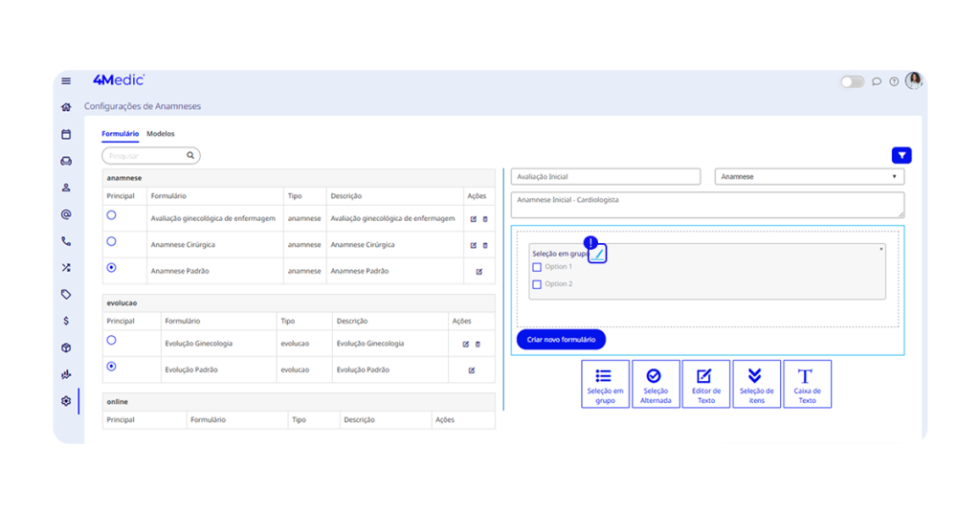This screenshot has width=980, height=514.
Task: Switch to the Modelos tab
Action: coord(161,134)
